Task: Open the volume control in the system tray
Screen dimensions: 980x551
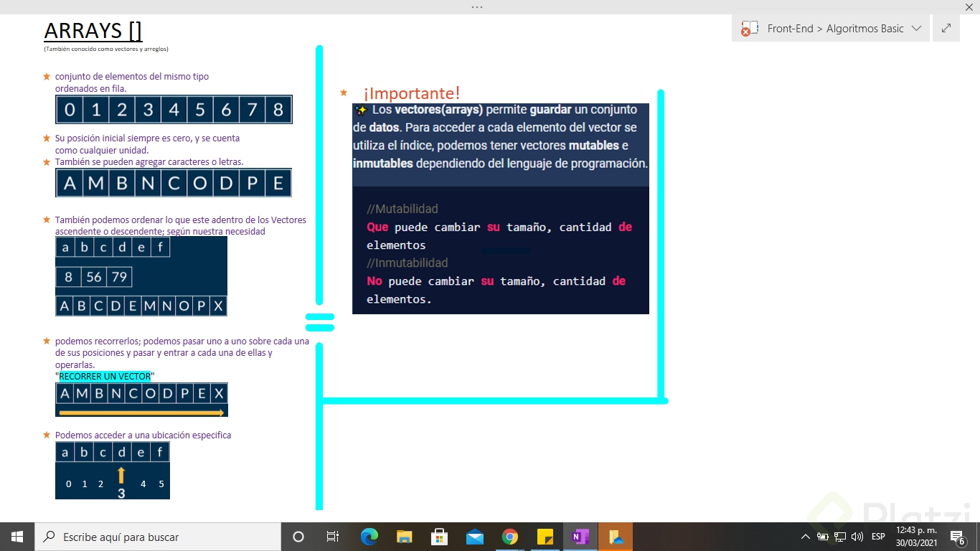Action: click(x=857, y=537)
